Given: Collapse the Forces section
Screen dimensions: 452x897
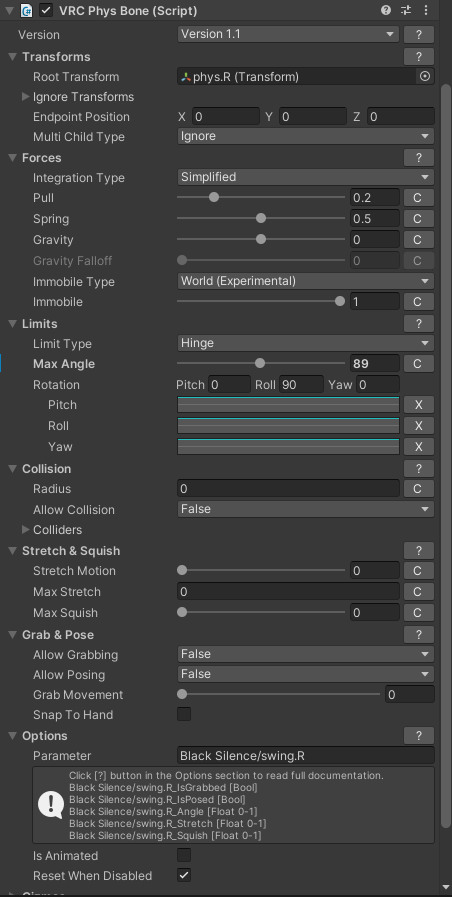Looking at the screenshot, I should 13,158.
